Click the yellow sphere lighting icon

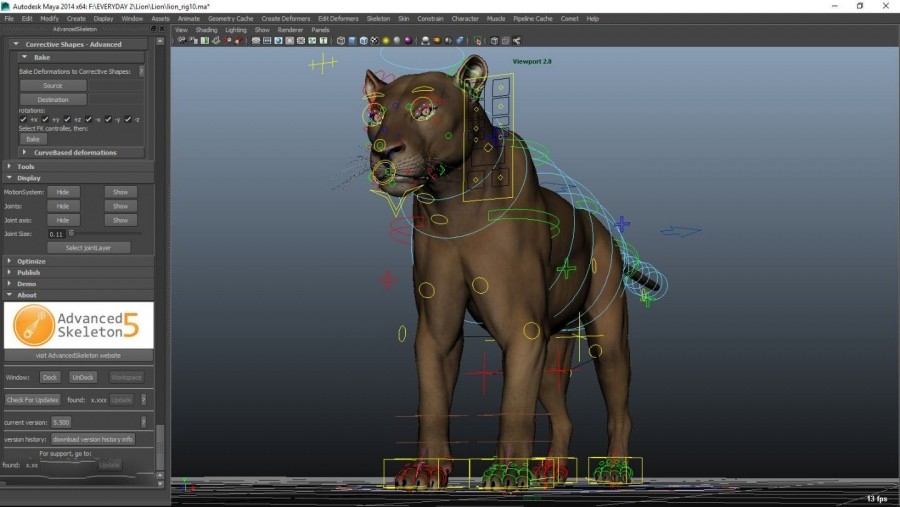click(385, 41)
